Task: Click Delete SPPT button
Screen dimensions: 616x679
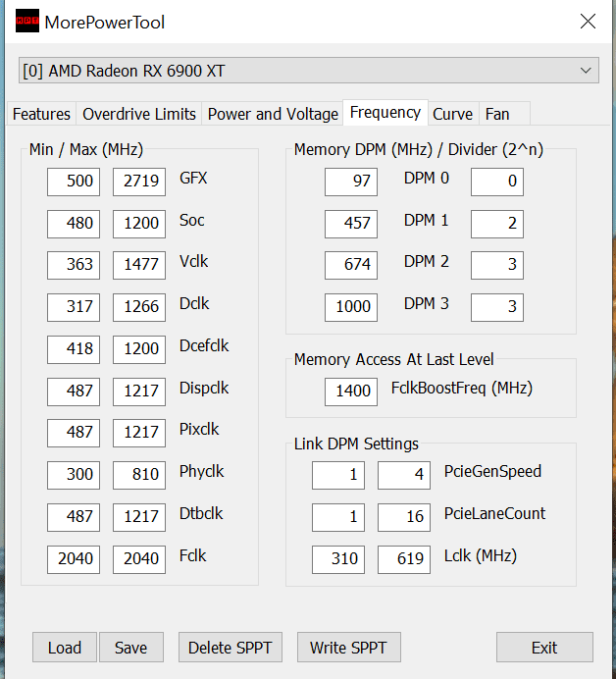Action: (x=231, y=648)
